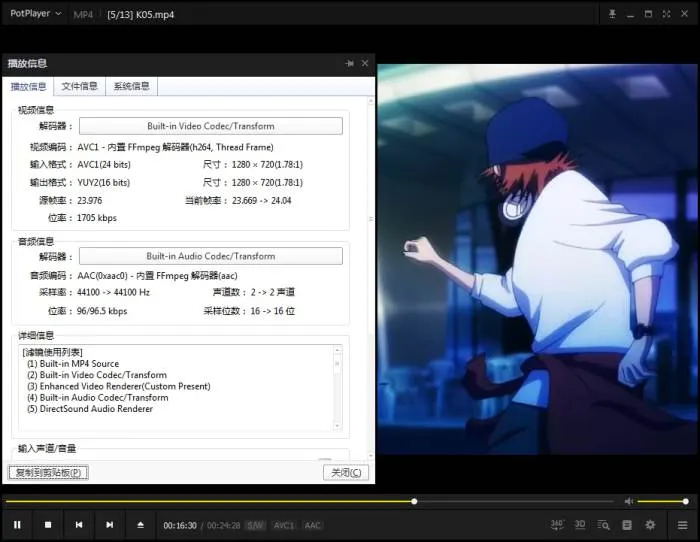Switch to the 播放信息 tab
Screen dimensions: 700x542
[x=28, y=86]
